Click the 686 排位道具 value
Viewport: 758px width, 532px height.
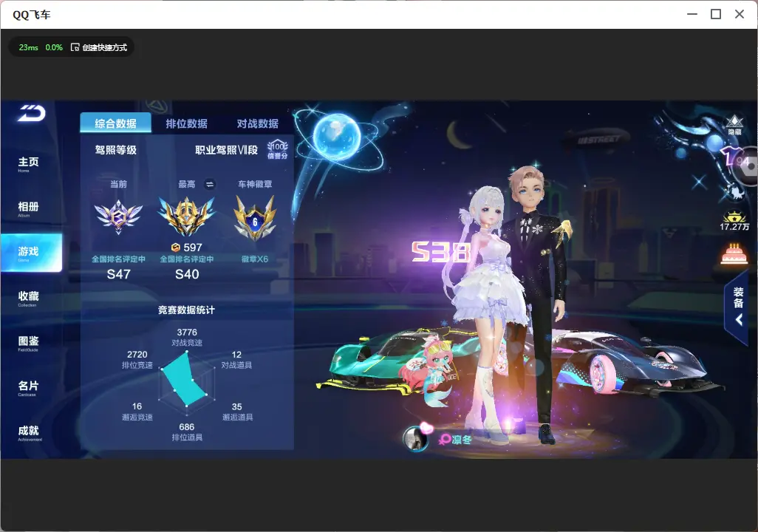coord(187,427)
